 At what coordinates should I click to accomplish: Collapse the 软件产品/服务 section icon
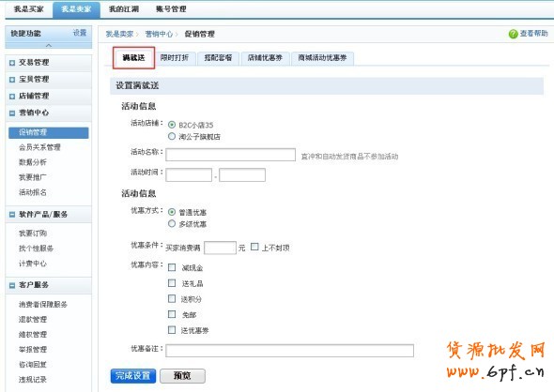12,215
